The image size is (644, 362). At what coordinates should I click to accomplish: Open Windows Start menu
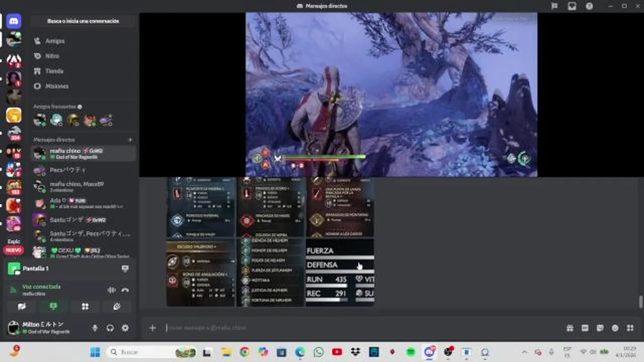tap(95, 352)
